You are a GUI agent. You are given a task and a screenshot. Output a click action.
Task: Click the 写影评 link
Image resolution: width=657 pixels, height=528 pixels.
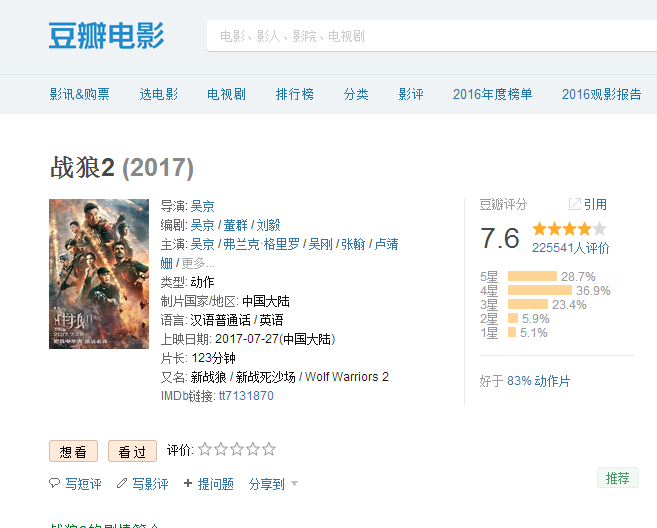tap(150, 484)
